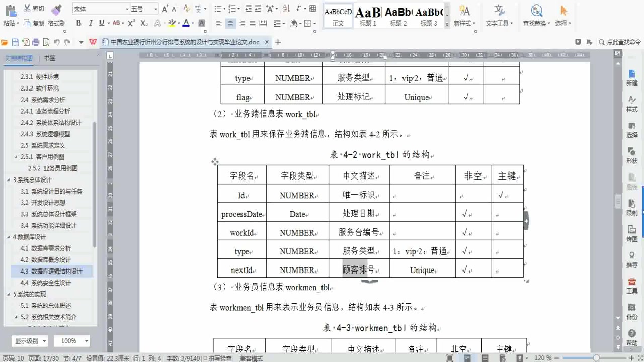The image size is (644, 362).
Task: Open the underline style dropdown arrow
Action: [x=108, y=23]
